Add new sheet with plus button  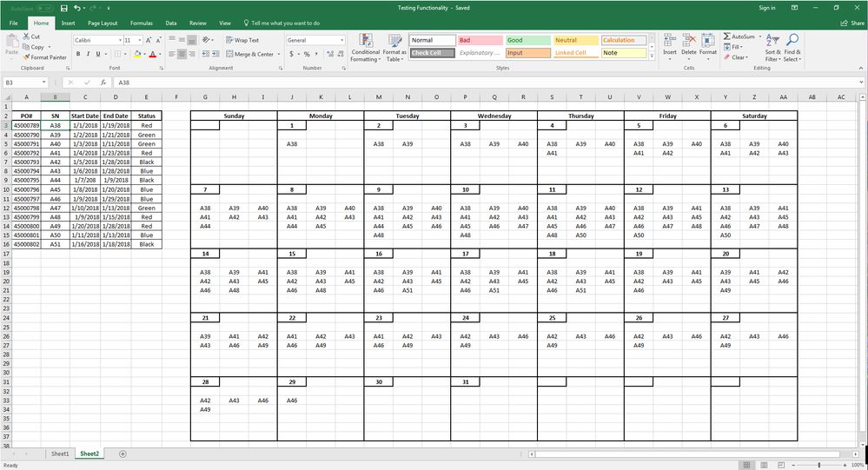(123, 454)
